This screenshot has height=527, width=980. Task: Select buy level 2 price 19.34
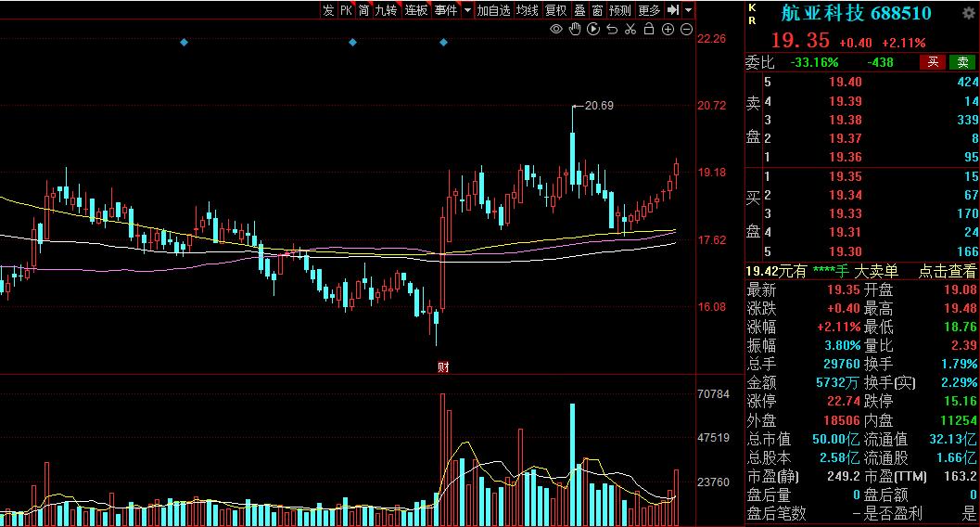845,195
